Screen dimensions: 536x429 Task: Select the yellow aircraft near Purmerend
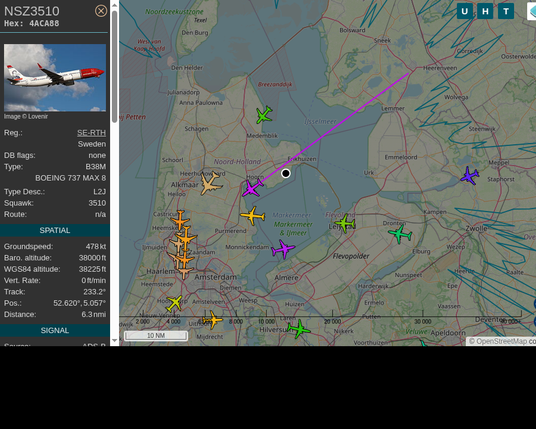[253, 216]
